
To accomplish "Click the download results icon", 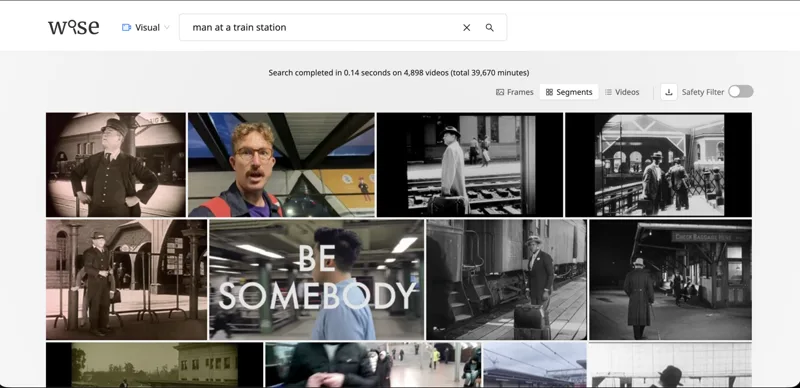I will point(668,92).
